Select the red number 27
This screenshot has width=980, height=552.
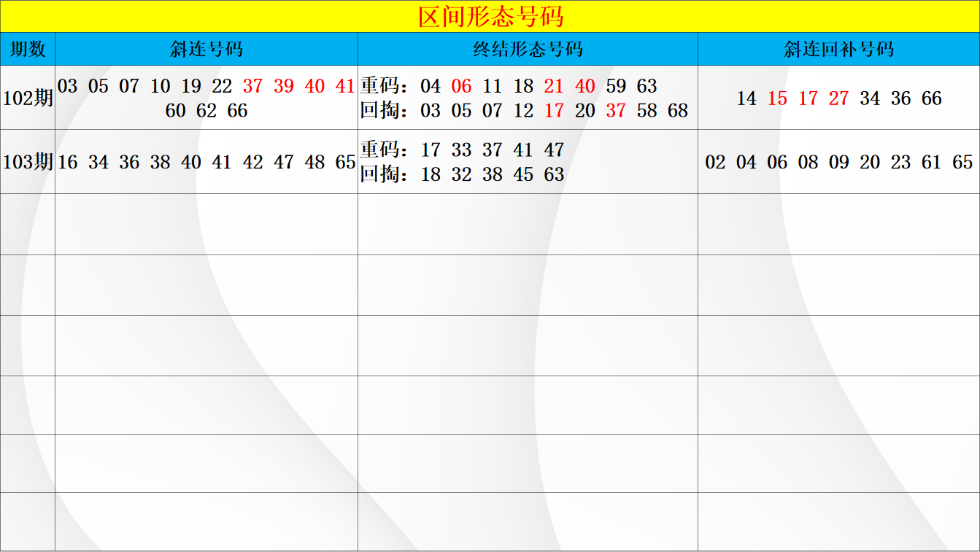click(x=839, y=98)
